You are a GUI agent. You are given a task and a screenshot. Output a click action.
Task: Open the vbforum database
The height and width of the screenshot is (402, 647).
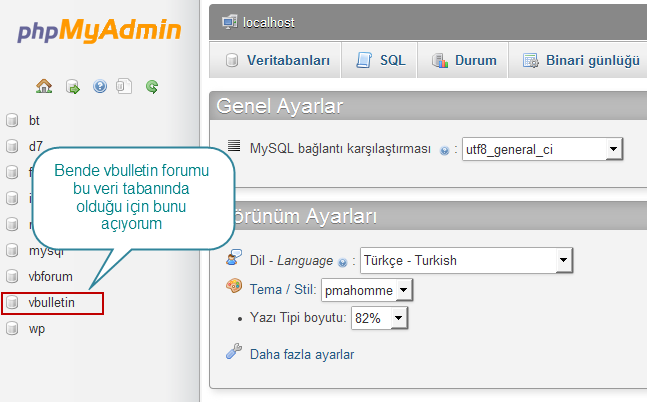coord(51,276)
